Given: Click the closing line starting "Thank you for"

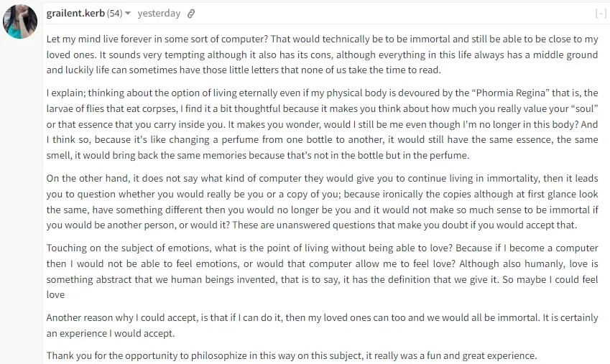Looking at the screenshot, I should (292, 355).
